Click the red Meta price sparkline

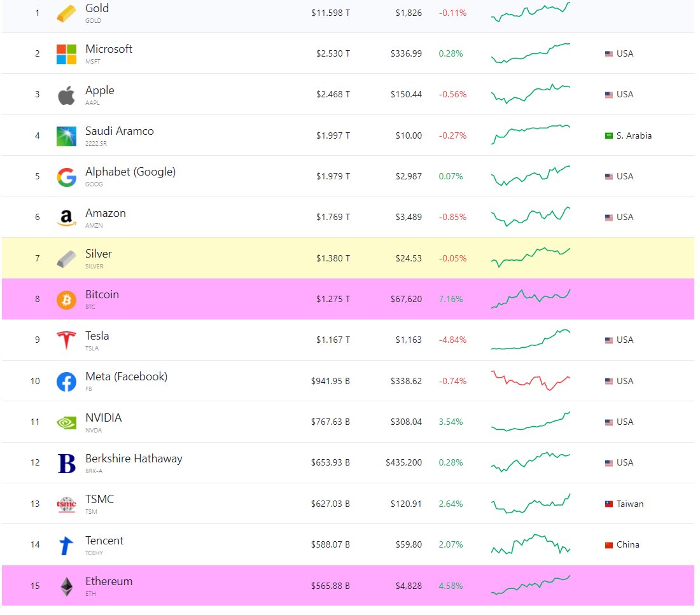(530, 380)
